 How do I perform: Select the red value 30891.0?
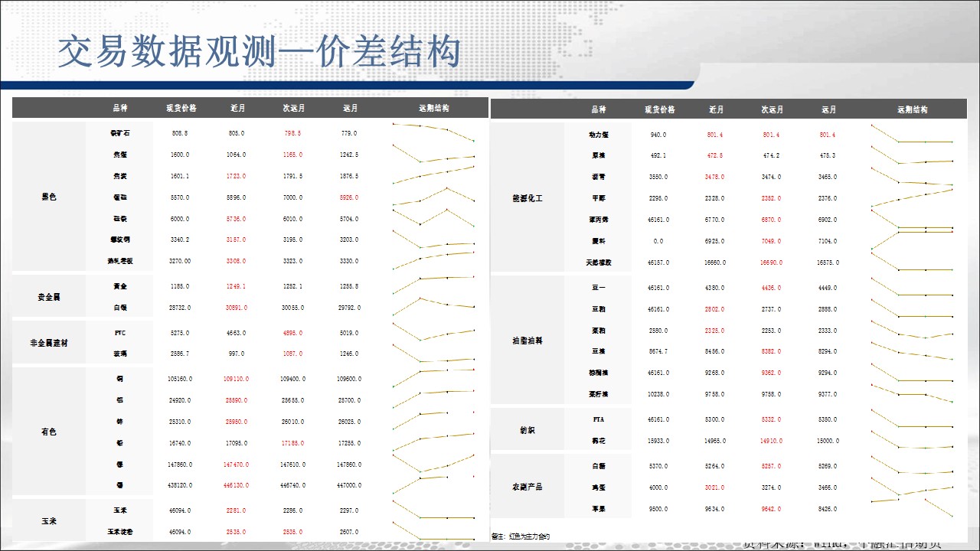click(237, 308)
